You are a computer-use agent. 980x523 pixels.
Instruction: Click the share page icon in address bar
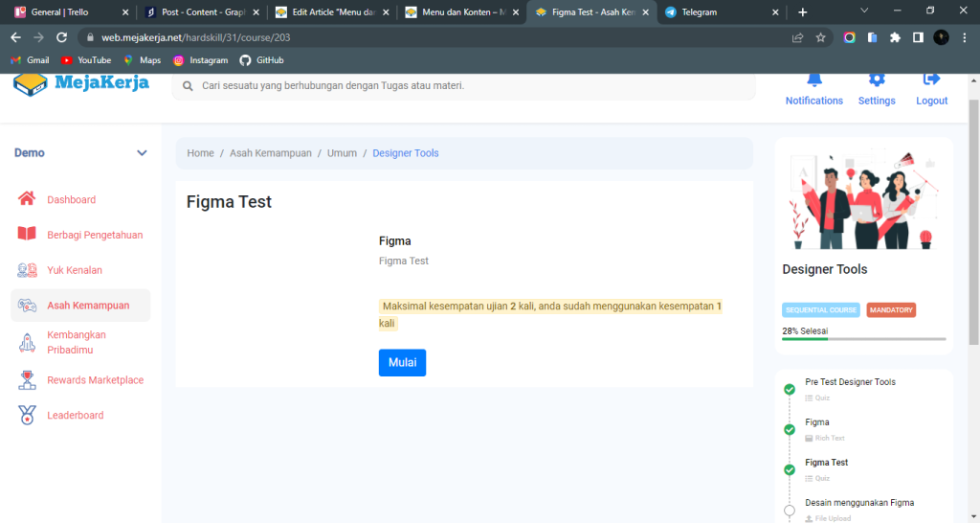click(x=797, y=37)
